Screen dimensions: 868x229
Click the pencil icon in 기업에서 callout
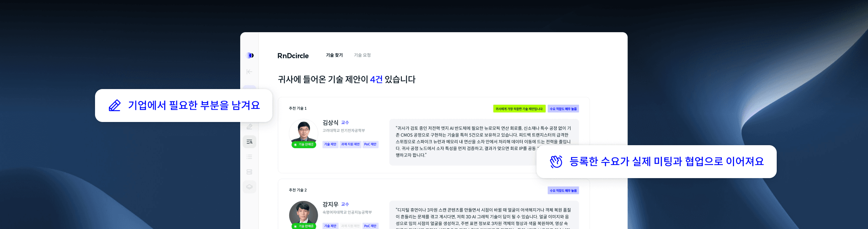(114, 106)
